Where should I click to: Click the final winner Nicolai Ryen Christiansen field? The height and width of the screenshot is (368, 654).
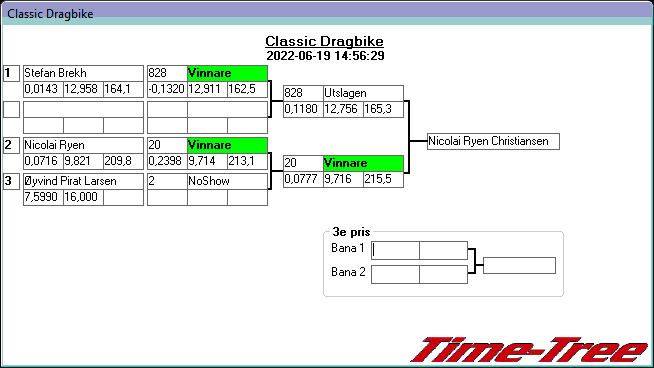(493, 141)
